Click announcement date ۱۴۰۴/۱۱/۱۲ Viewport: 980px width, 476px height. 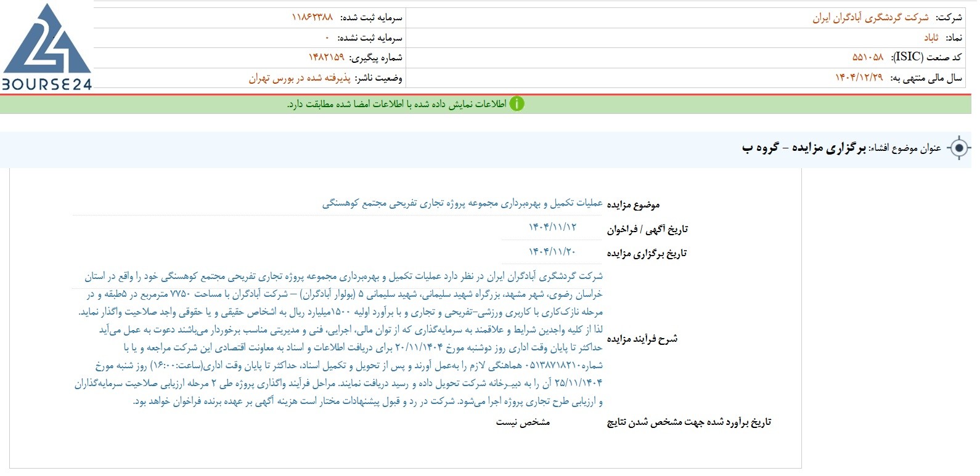click(552, 227)
